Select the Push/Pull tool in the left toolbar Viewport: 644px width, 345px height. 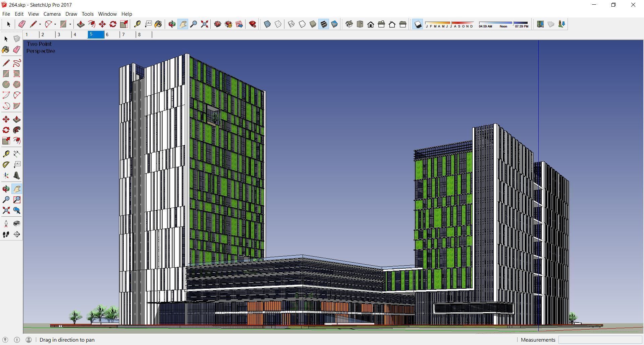pyautogui.click(x=17, y=119)
